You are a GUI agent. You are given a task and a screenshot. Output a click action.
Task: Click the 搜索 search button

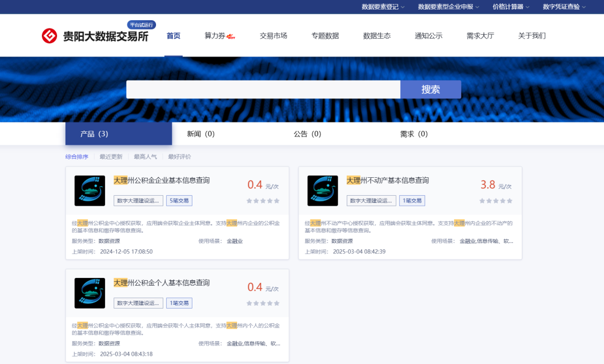(x=431, y=89)
